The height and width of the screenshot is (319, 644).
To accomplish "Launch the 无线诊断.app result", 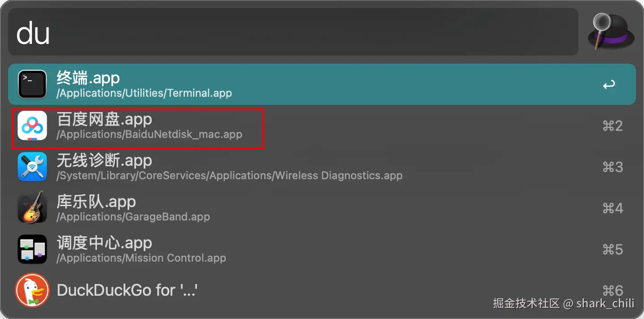I will coord(104,160).
